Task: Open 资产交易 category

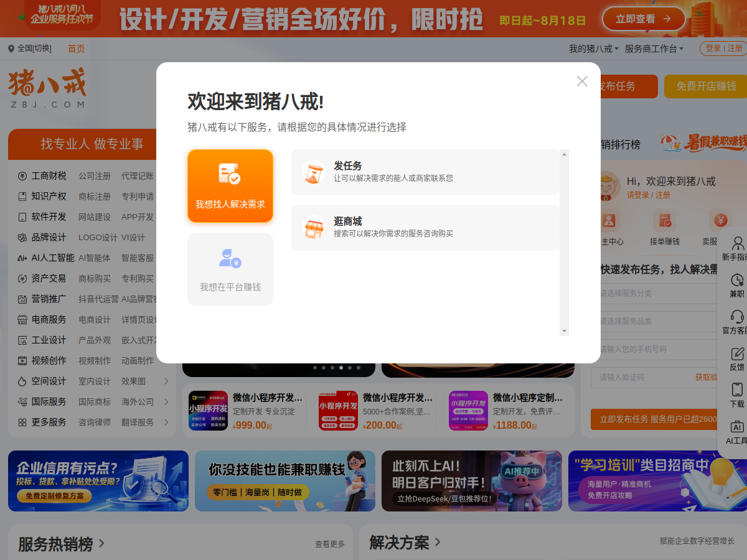Action: pyautogui.click(x=49, y=278)
